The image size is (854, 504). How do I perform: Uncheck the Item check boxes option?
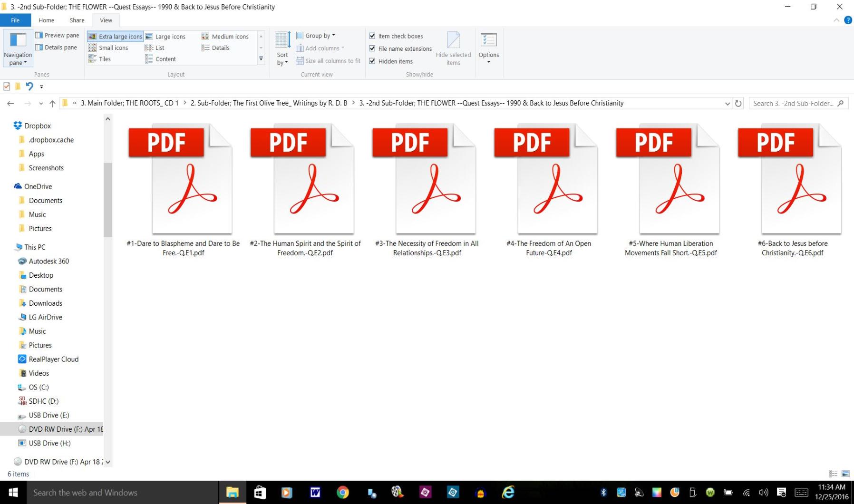point(372,36)
